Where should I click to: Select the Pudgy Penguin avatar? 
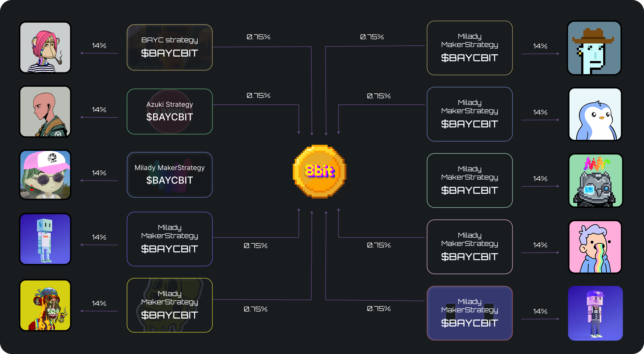pyautogui.click(x=595, y=114)
